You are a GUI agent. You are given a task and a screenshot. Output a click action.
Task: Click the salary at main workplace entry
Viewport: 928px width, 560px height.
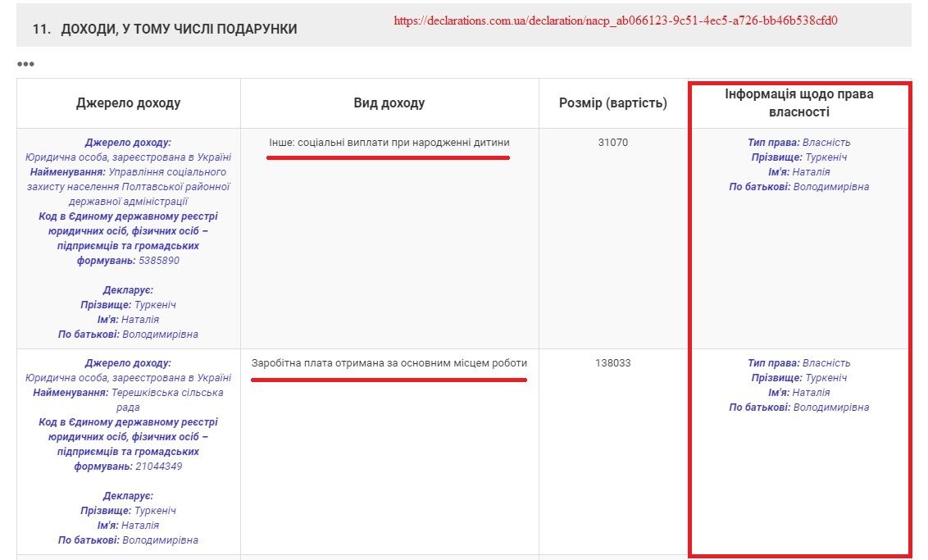tap(389, 363)
